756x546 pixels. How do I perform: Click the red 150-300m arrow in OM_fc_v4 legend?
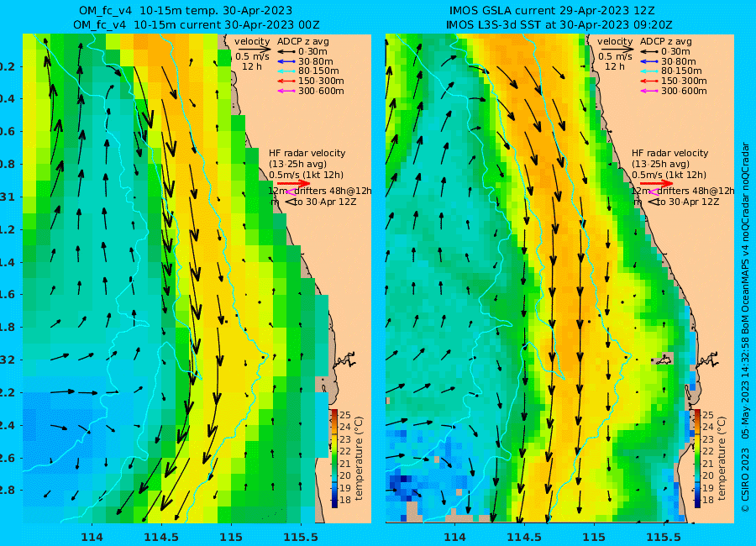click(286, 81)
